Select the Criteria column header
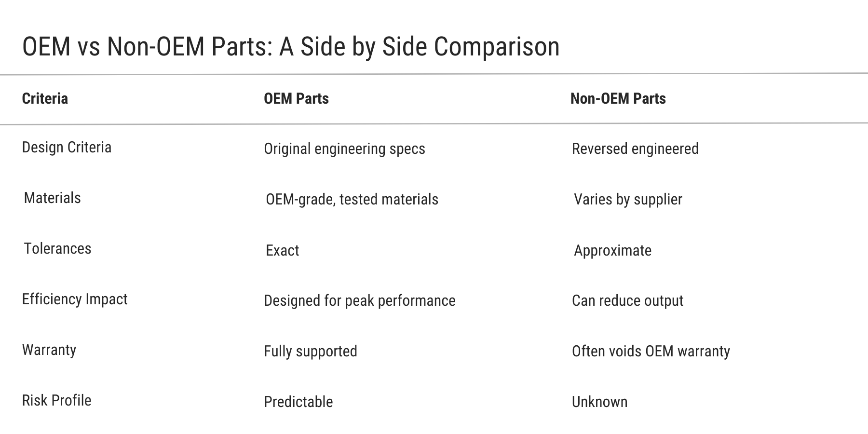Image resolution: width=868 pixels, height=434 pixels. coord(45,99)
